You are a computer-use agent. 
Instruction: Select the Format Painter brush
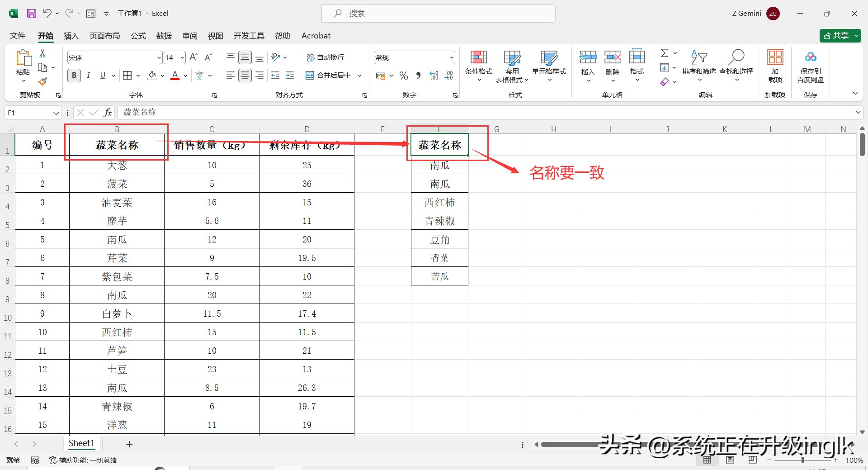pos(42,81)
